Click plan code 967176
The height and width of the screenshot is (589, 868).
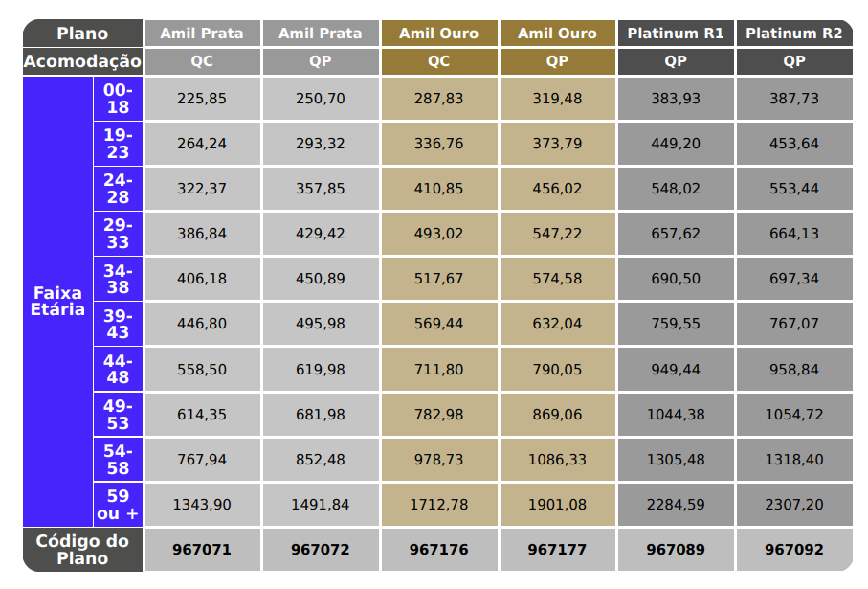(x=439, y=550)
